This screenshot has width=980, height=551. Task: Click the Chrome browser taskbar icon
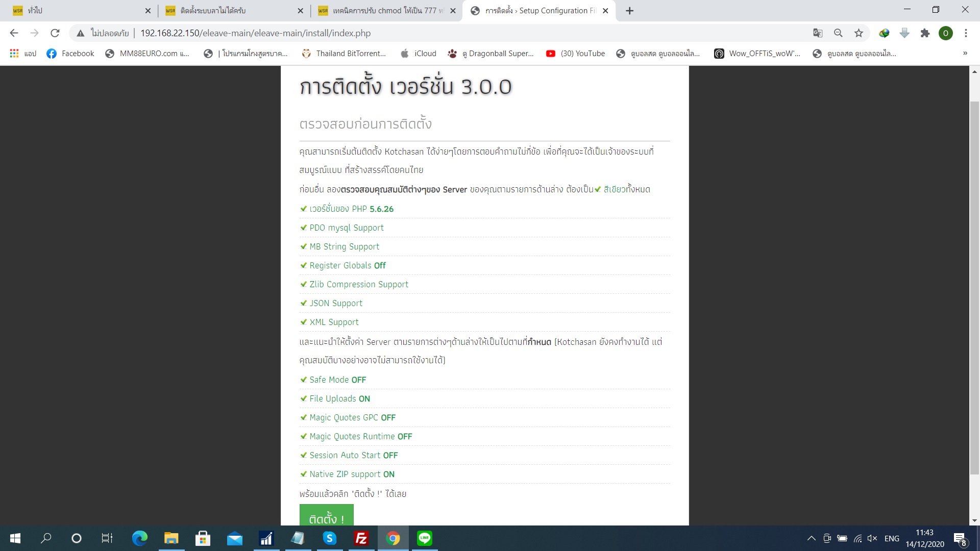394,538
